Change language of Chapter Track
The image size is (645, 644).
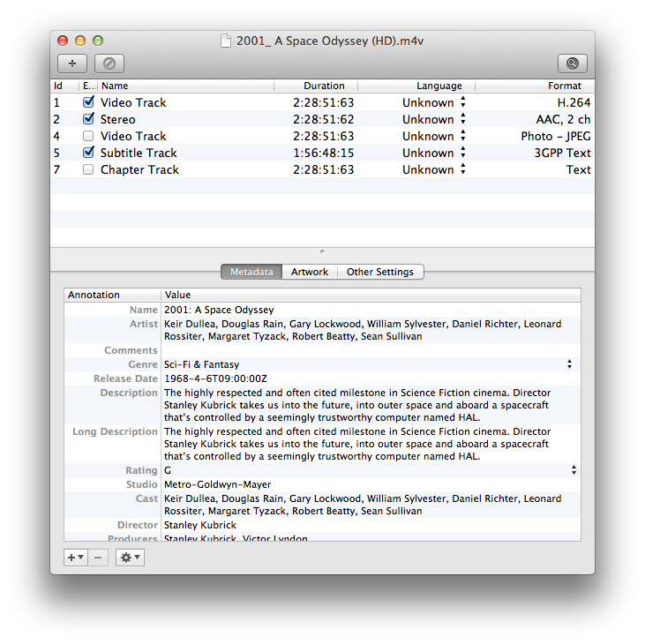[x=463, y=169]
